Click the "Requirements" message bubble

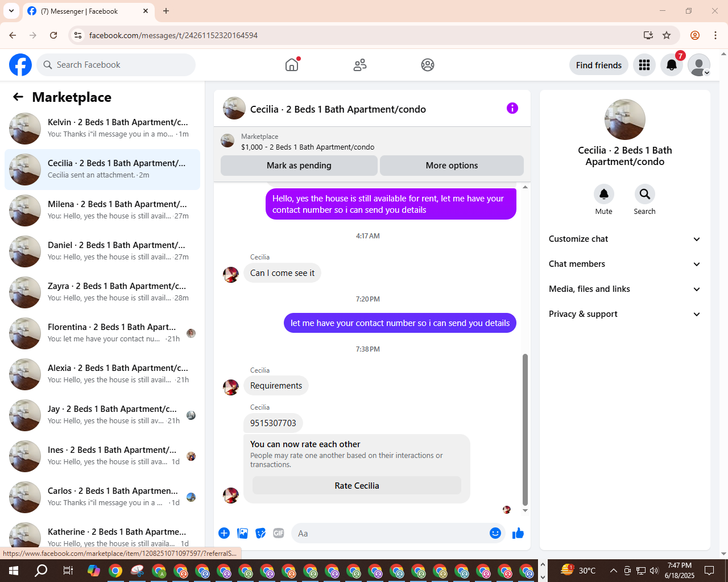pos(276,386)
